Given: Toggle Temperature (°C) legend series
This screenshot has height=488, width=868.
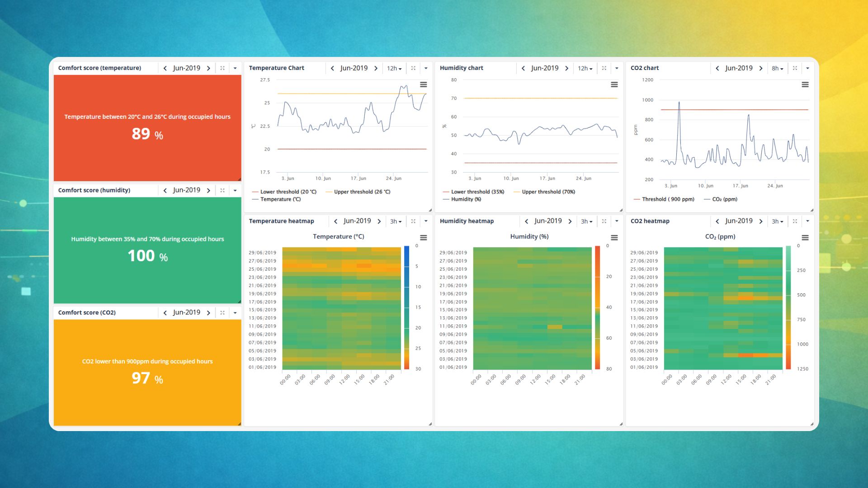Looking at the screenshot, I should (276, 199).
